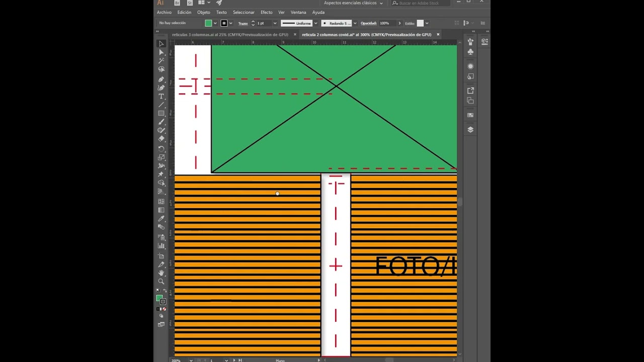Change the screen mode
The height and width of the screenshot is (362, 644).
click(161, 324)
